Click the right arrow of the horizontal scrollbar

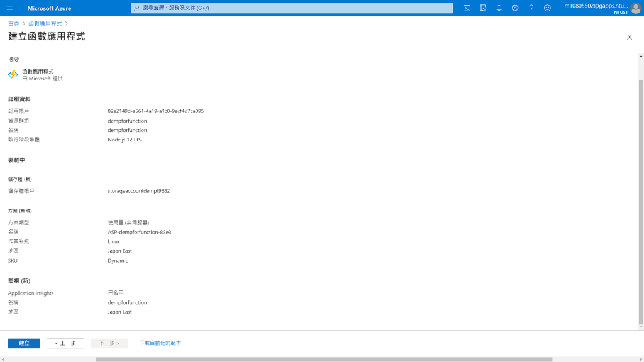641,359
